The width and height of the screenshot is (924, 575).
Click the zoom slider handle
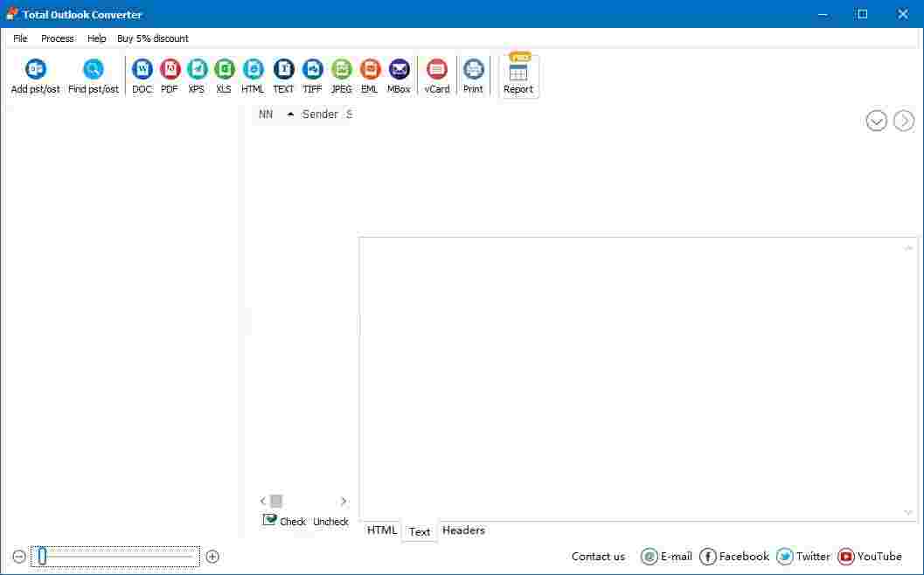[42, 556]
